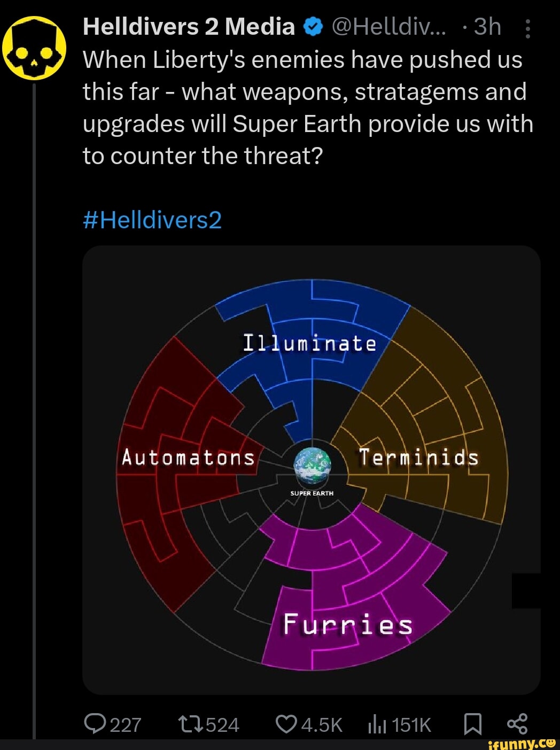Share the tweet via share icon

click(x=517, y=724)
